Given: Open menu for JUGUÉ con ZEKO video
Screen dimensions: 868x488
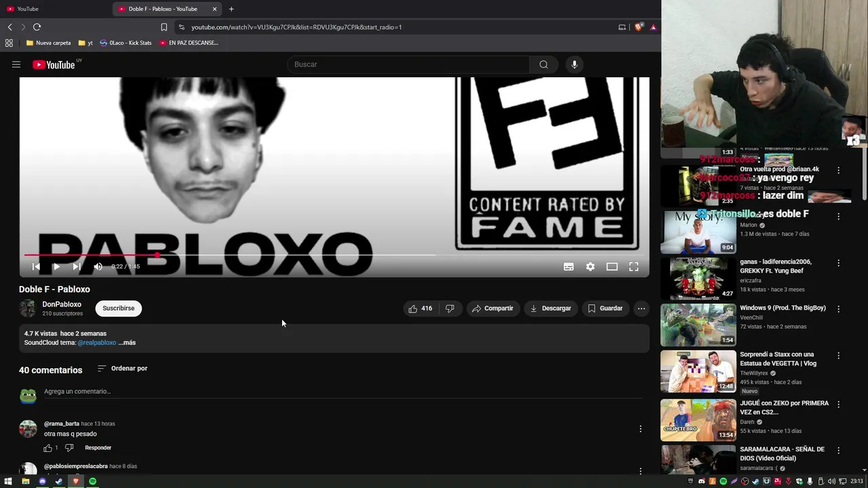Looking at the screenshot, I should pos(838,405).
